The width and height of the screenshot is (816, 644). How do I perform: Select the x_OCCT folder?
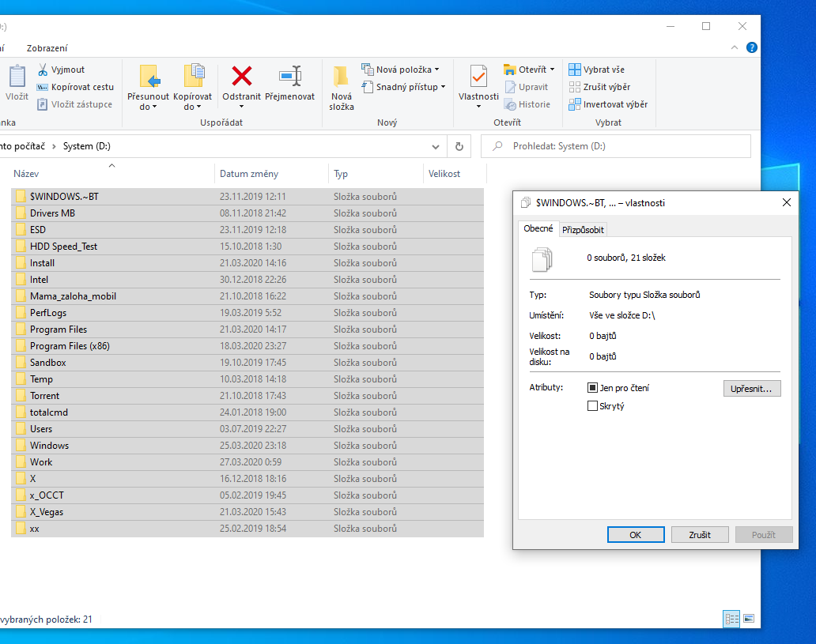pyautogui.click(x=247, y=495)
